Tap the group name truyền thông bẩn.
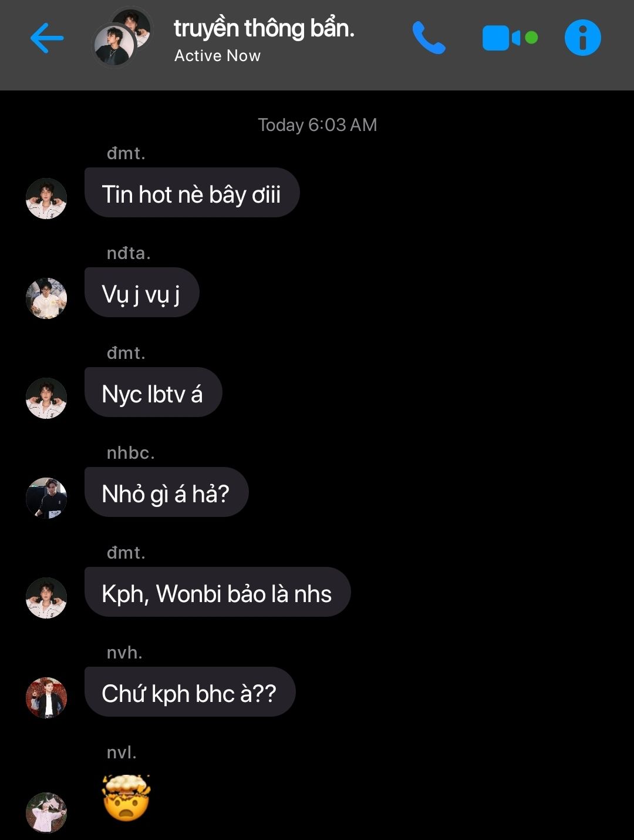Viewport: 634px width, 840px height. pyautogui.click(x=264, y=28)
